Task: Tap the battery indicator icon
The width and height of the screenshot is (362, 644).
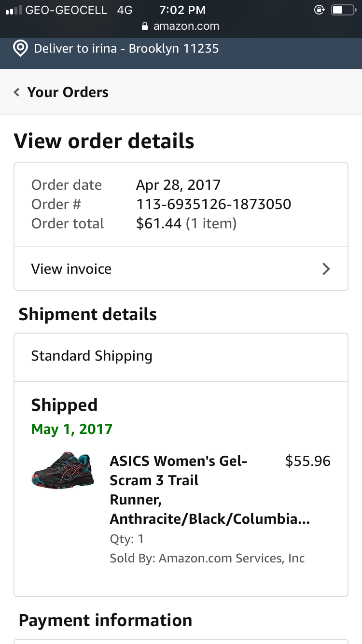Action: coord(343,10)
